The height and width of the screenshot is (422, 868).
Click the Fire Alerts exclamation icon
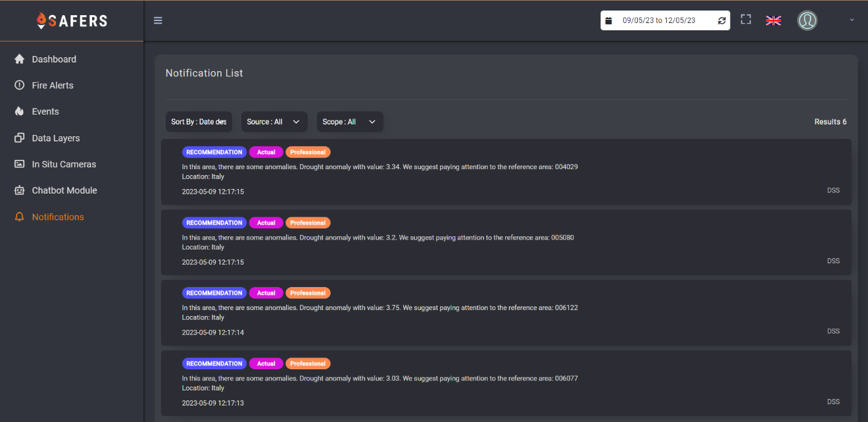pos(19,86)
